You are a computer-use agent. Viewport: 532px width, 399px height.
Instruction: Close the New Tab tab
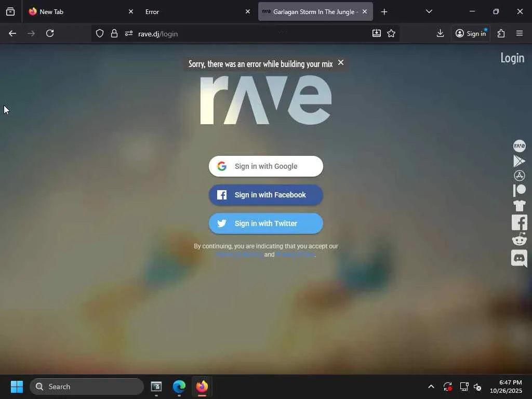click(130, 11)
